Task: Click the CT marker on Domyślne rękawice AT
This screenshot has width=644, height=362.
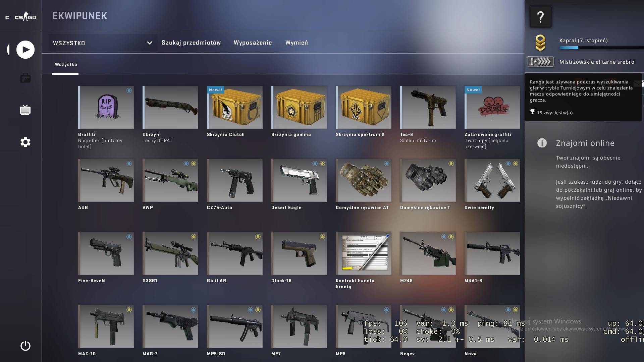Action: click(x=387, y=164)
